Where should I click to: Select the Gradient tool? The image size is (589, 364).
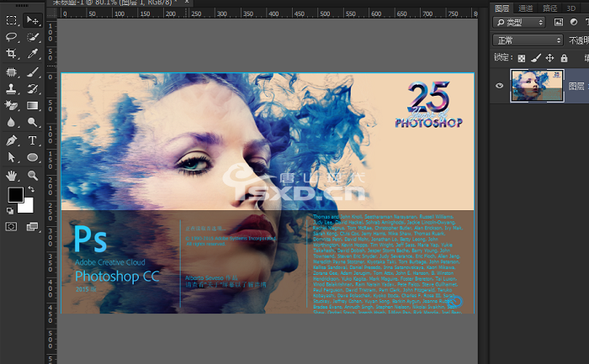(x=32, y=105)
